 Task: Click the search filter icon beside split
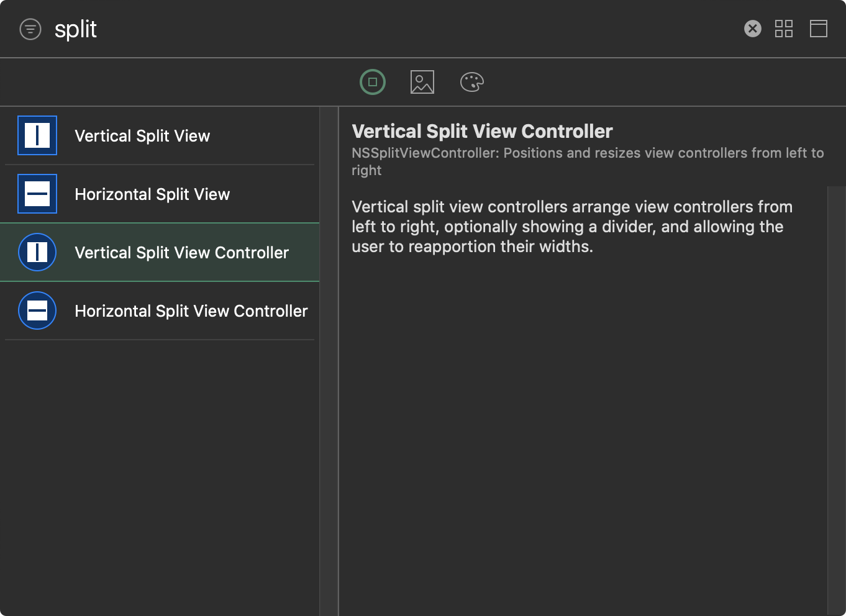(30, 29)
